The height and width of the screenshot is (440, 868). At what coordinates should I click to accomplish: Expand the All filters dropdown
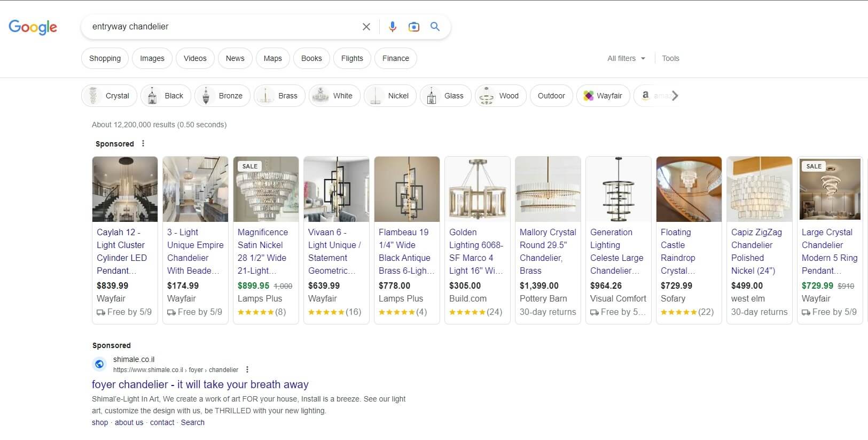[626, 58]
